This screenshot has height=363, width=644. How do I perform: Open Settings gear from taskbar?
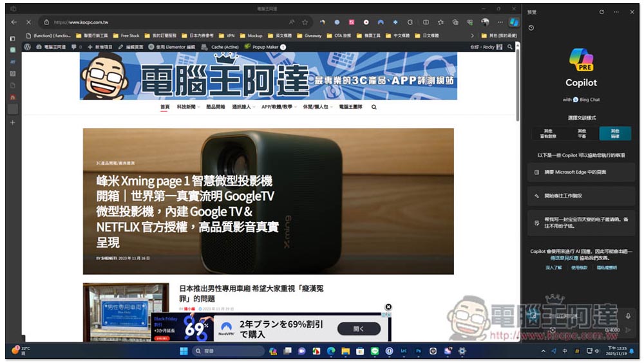(462, 351)
